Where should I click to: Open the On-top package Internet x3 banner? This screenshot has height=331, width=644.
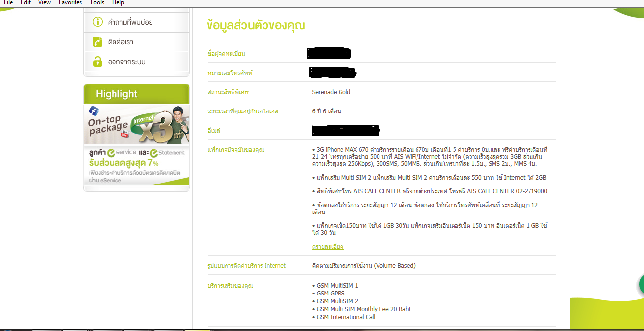[137, 123]
